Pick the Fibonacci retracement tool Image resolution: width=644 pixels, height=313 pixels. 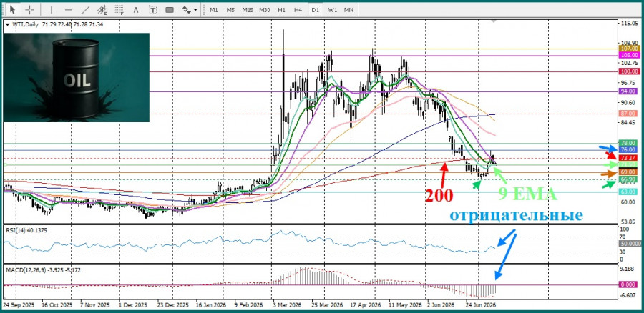tap(119, 9)
